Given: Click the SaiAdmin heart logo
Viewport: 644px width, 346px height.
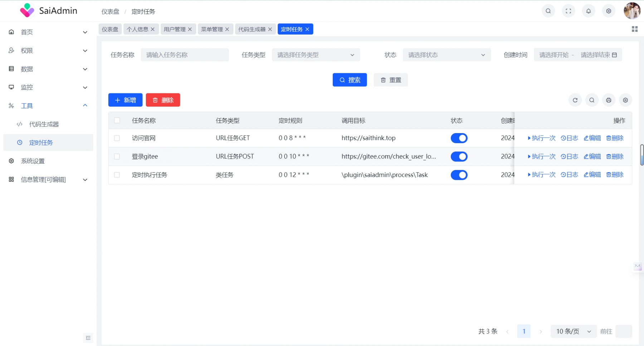Looking at the screenshot, I should click(x=27, y=10).
